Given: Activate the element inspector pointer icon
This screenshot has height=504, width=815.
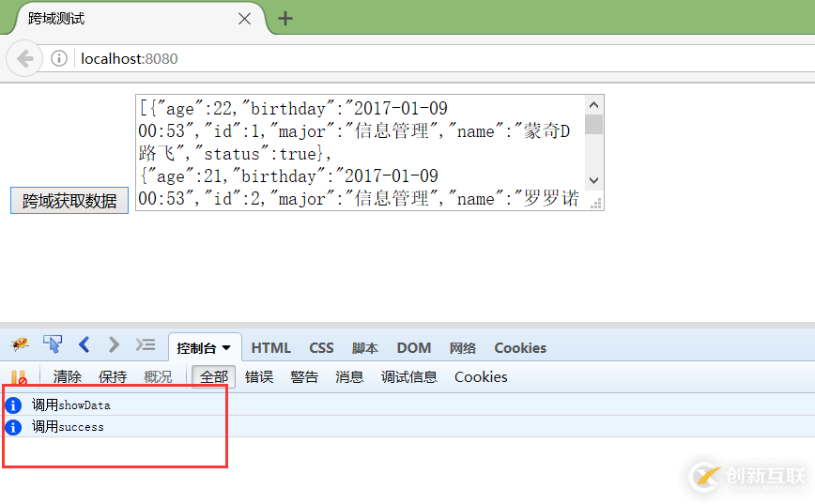Looking at the screenshot, I should tap(53, 344).
